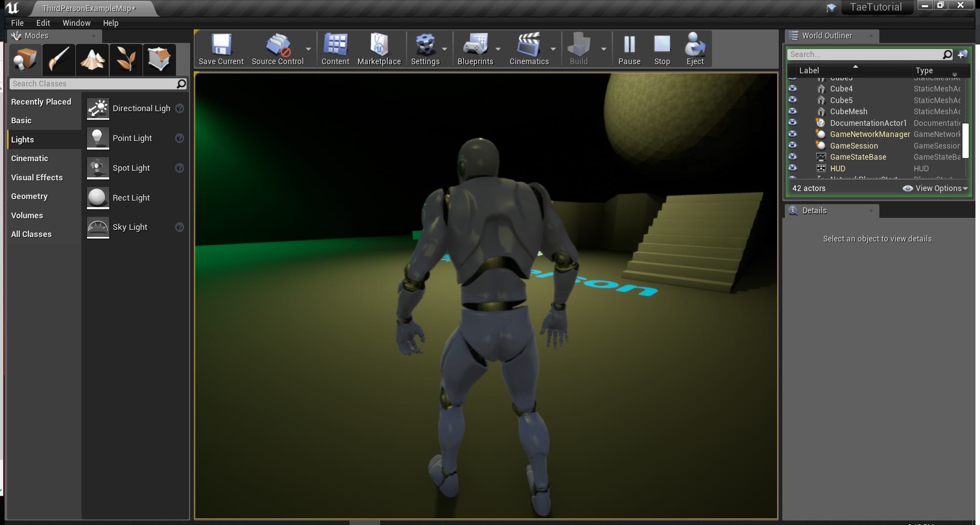Open the File menu
This screenshot has width=980, height=525.
point(17,23)
